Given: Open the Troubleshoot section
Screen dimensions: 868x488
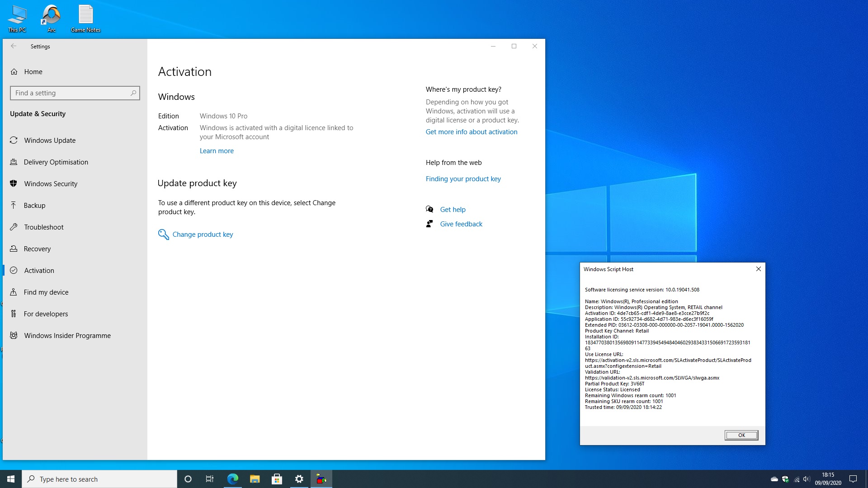Looking at the screenshot, I should tap(43, 227).
